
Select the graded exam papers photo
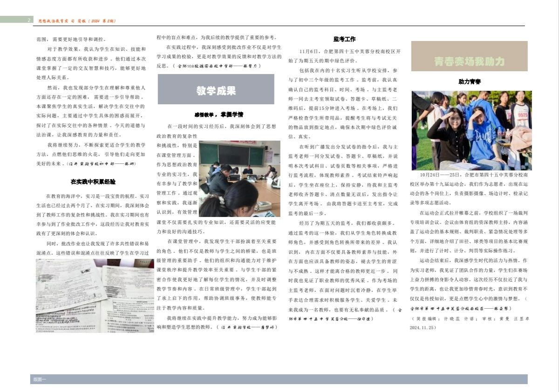[95, 296]
